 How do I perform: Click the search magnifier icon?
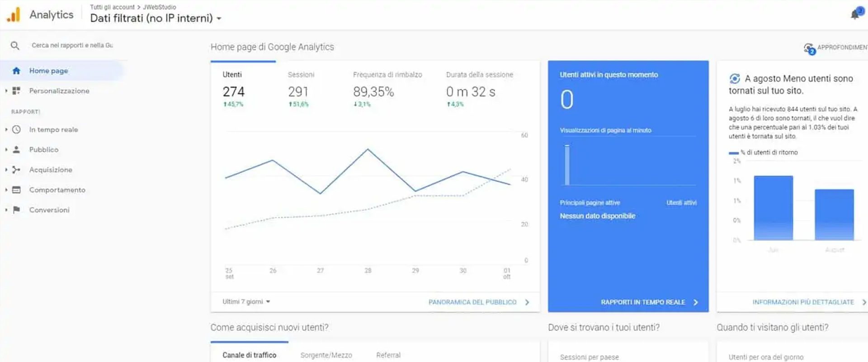pos(15,45)
